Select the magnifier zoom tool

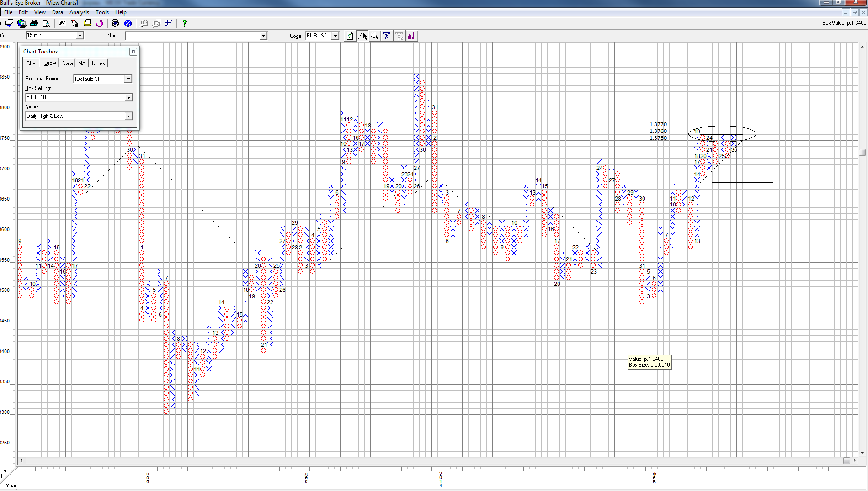(x=375, y=36)
